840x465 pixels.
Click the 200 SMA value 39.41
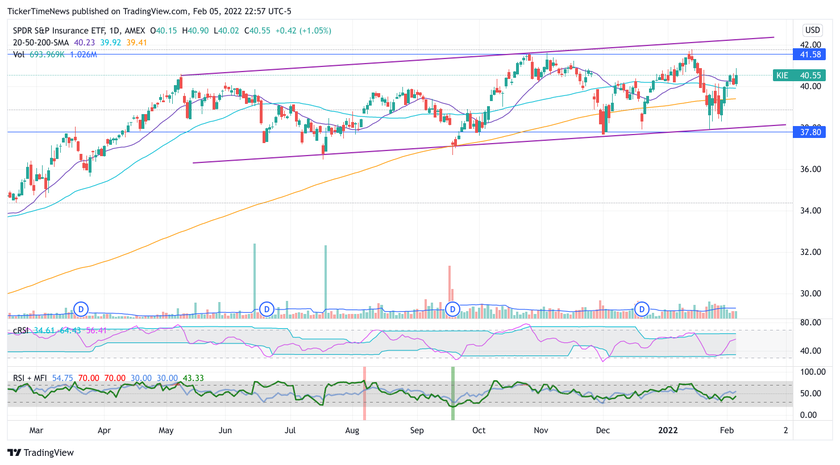pyautogui.click(x=137, y=42)
